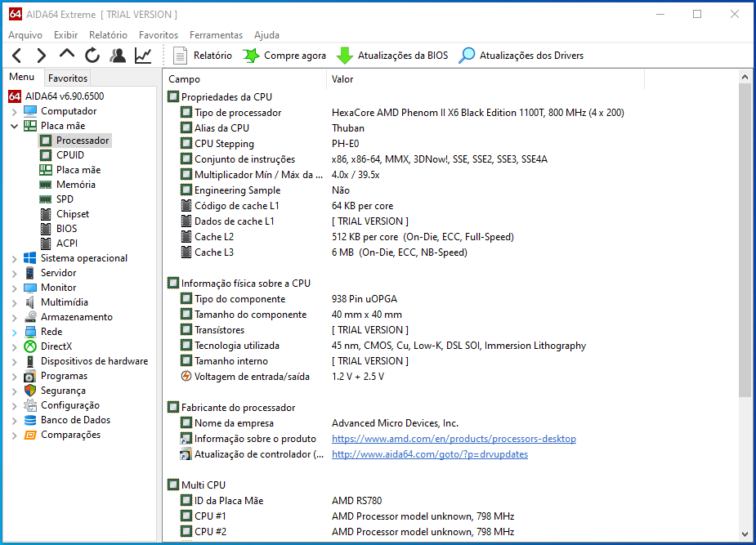756x545 pixels.
Task: Switch to the Favoritos tab
Action: coord(68,78)
